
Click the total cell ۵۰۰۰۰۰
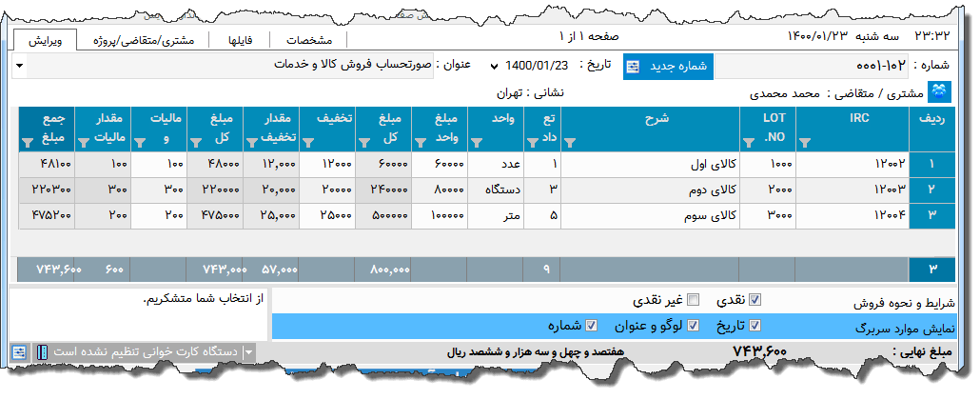(383, 215)
